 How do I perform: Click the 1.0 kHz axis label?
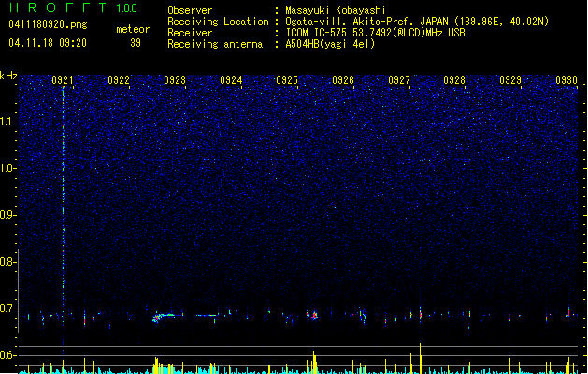tap(8, 168)
